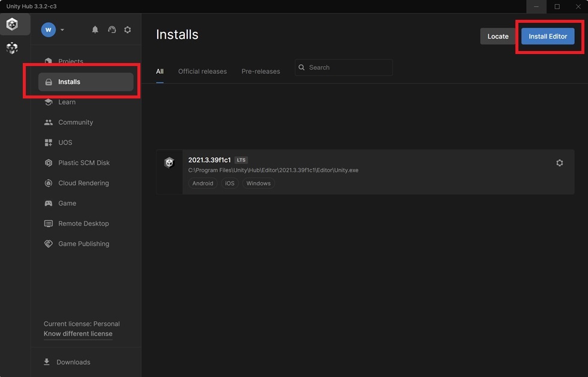
Task: Expand the account dropdown arrow
Action: tap(62, 29)
